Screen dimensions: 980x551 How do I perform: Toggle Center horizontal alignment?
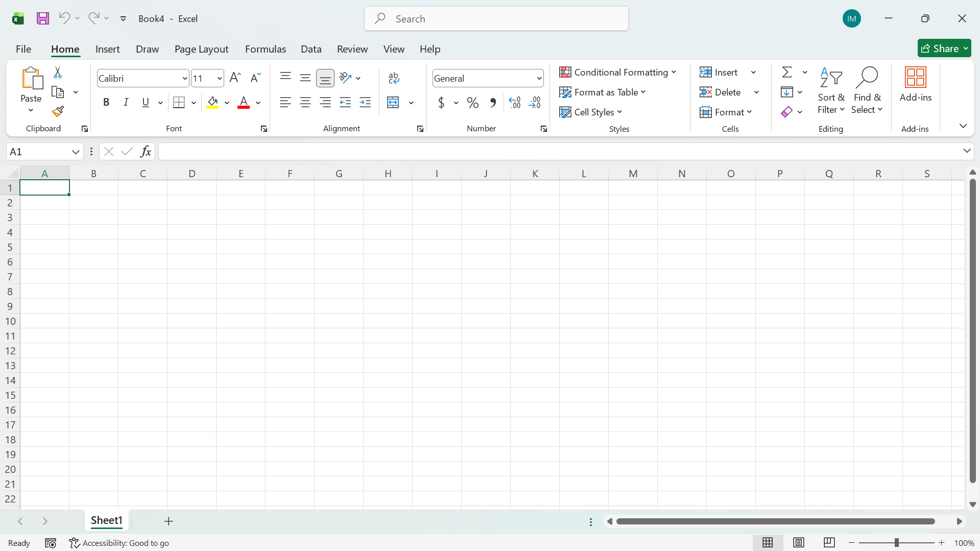point(305,102)
